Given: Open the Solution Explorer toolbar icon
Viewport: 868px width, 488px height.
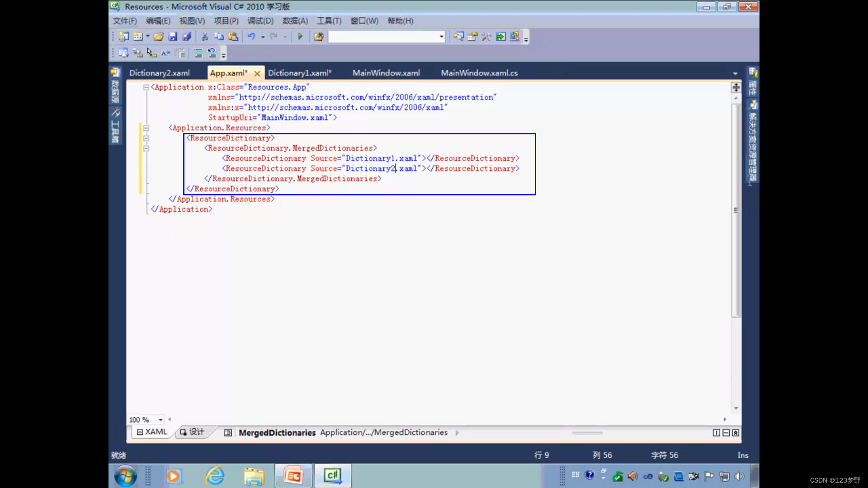Looking at the screenshot, I should click(x=458, y=37).
